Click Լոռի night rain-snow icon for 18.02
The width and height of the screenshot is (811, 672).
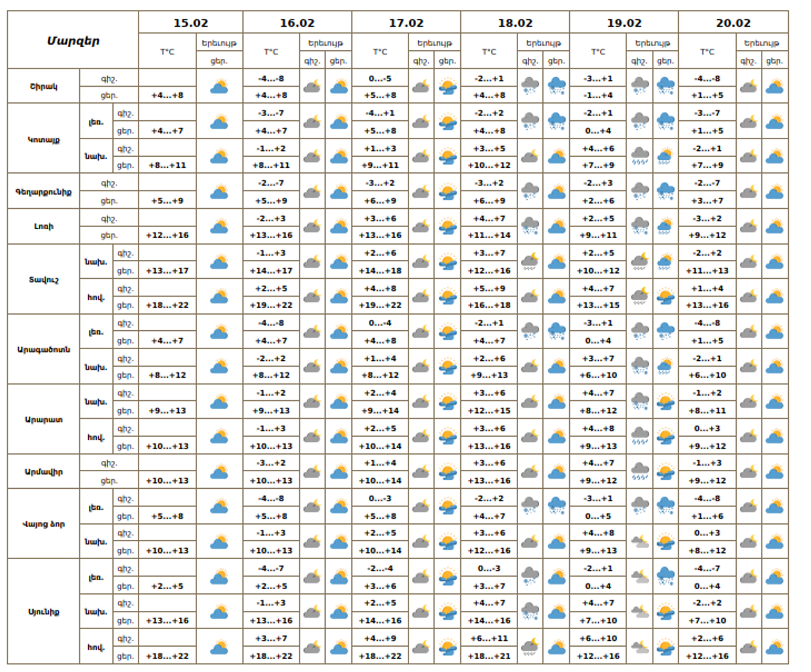(x=530, y=226)
